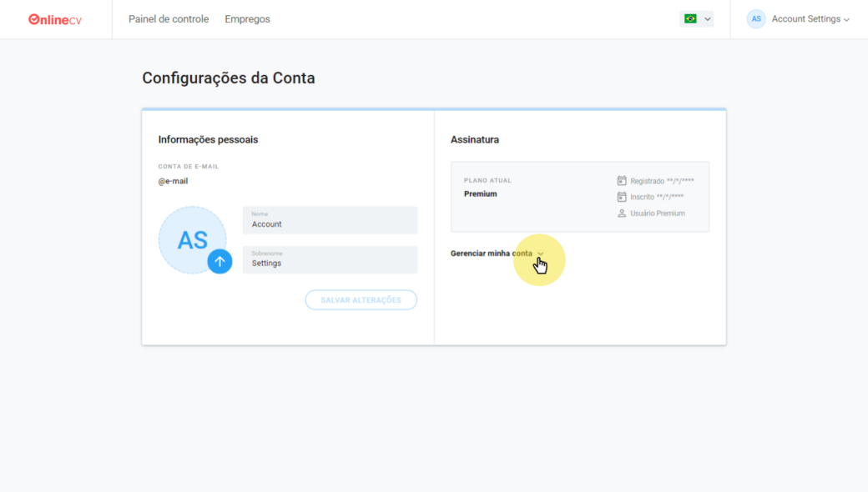
Task: Click the small AS avatar in header
Action: (756, 19)
